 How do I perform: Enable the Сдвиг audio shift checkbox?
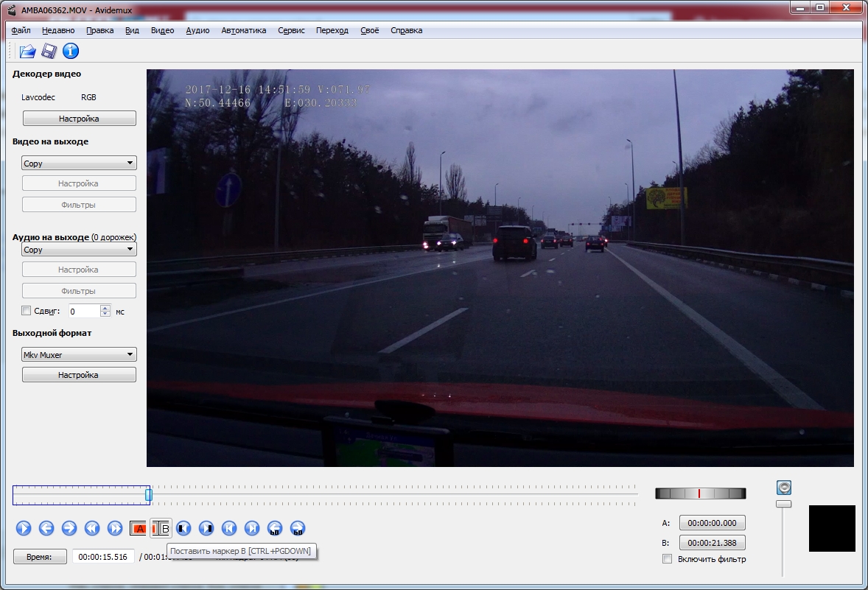[x=27, y=311]
